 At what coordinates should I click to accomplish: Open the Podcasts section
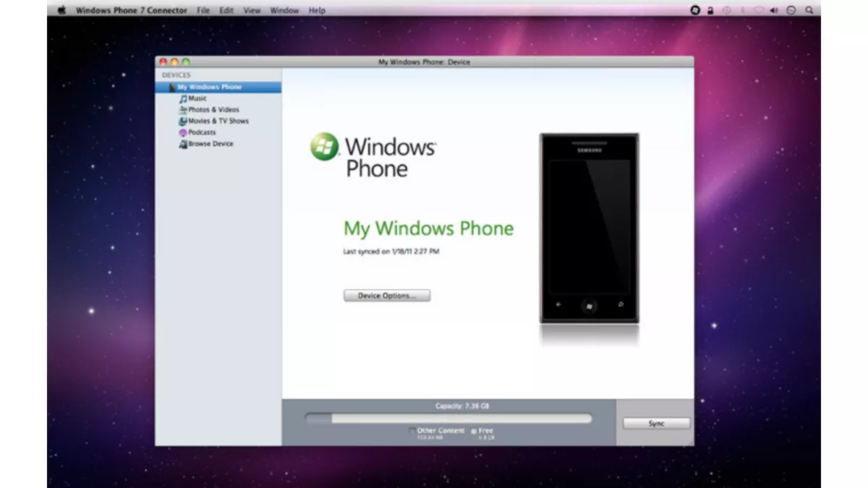[184, 132]
